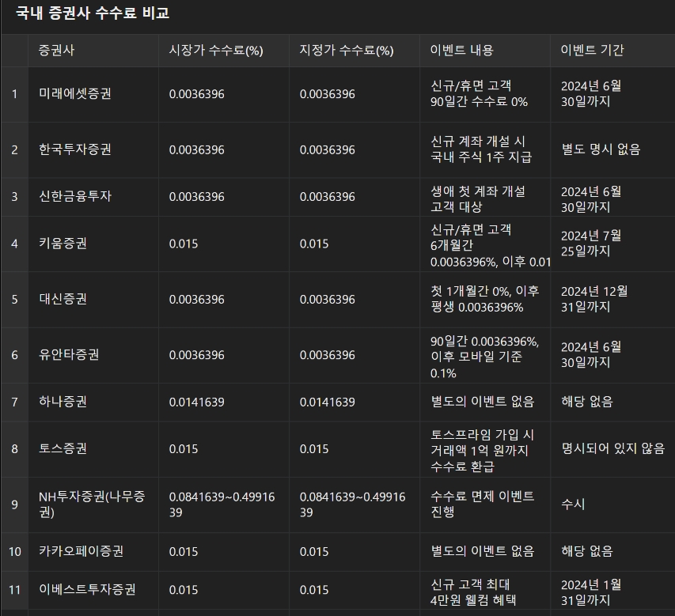Click 카카오페이증권 별도의 이벤트 없음 cell
The height and width of the screenshot is (616, 675).
click(485, 551)
